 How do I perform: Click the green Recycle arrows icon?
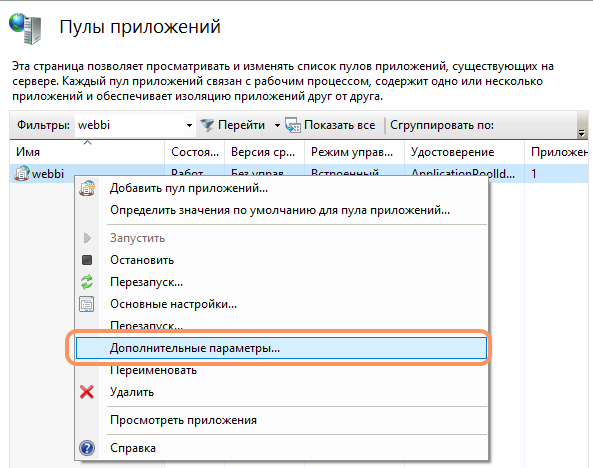pyautogui.click(x=87, y=282)
